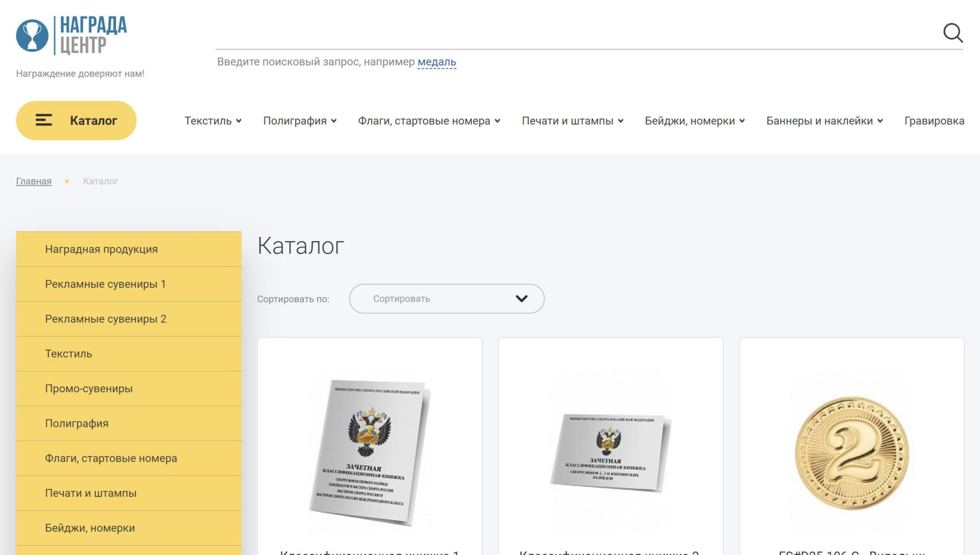Click the Награждение доверяют нам! tagline
This screenshot has width=980, height=555.
coord(80,74)
